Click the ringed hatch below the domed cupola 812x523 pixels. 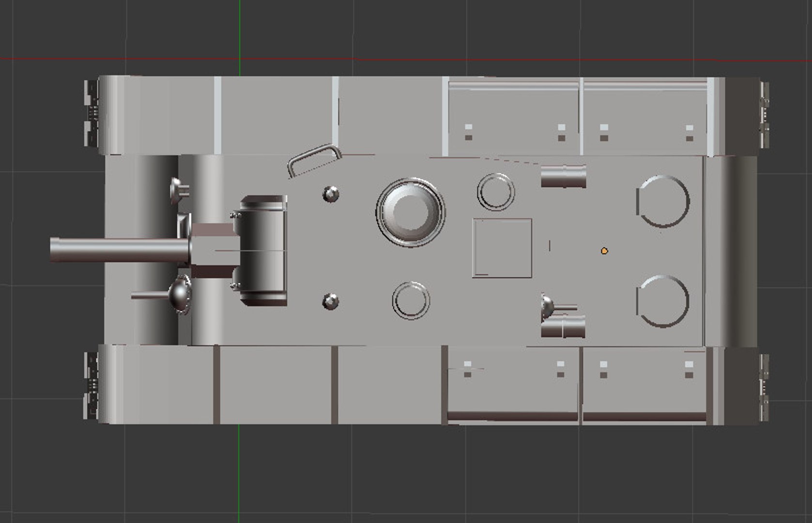pos(411,300)
